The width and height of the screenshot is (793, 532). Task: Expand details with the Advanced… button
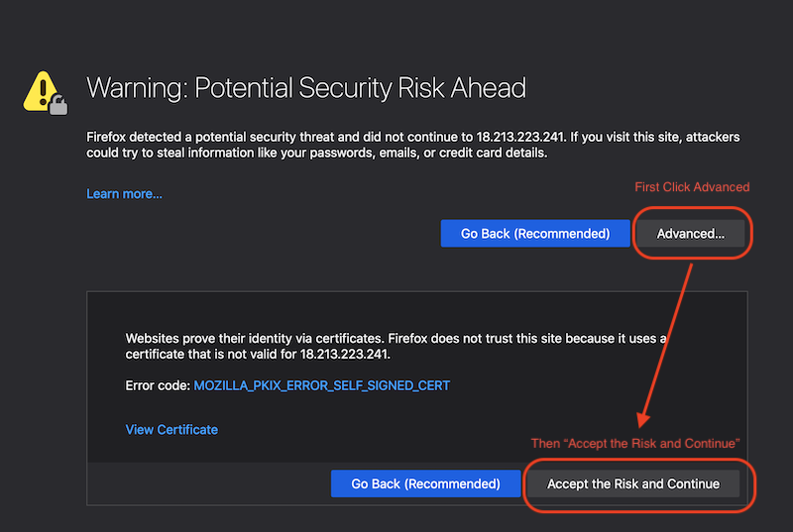pyautogui.click(x=690, y=234)
